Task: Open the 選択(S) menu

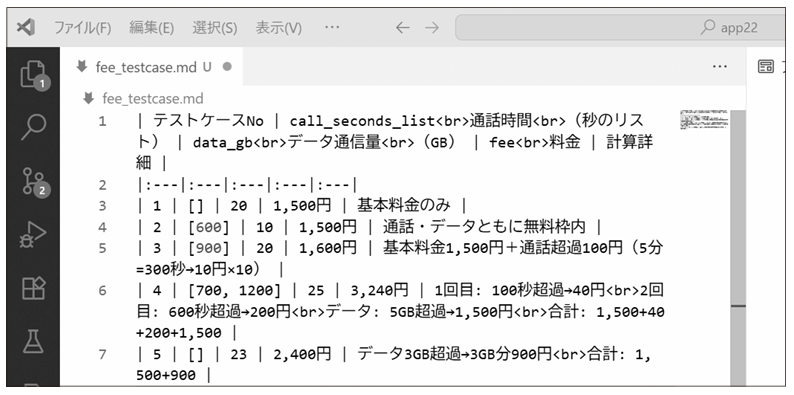Action: (x=215, y=28)
